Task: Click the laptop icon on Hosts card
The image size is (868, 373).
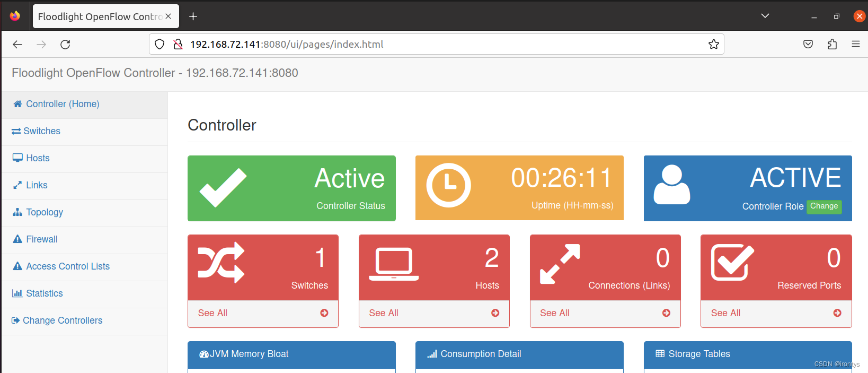Action: click(394, 264)
